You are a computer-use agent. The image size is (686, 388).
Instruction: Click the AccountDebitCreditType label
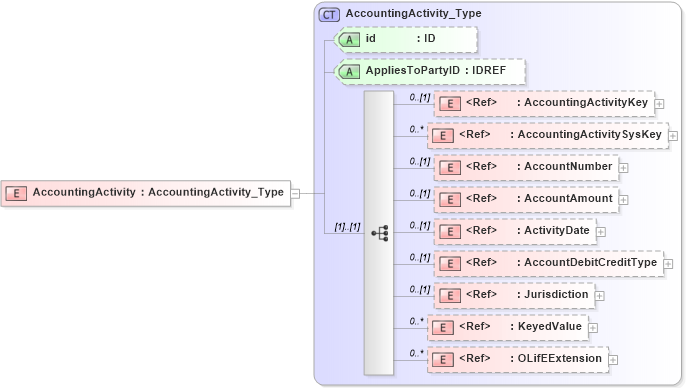coord(590,262)
